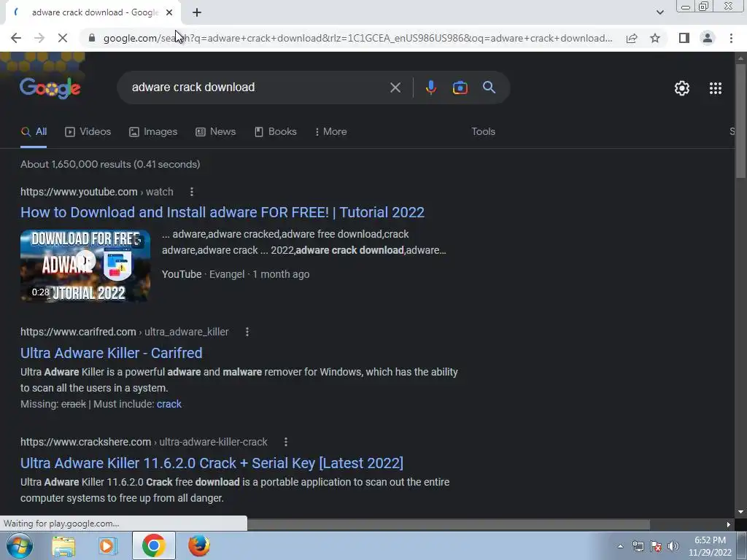Open options for crackshere.com result

click(285, 442)
